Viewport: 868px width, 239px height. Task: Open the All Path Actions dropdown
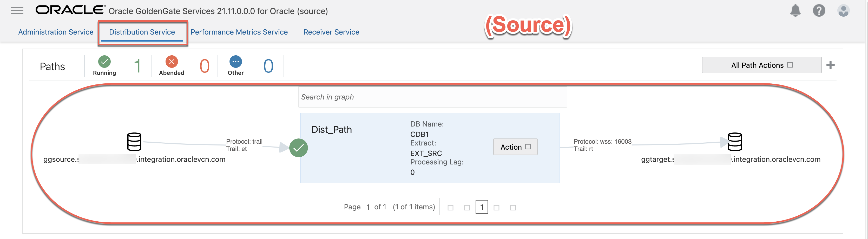(x=761, y=65)
